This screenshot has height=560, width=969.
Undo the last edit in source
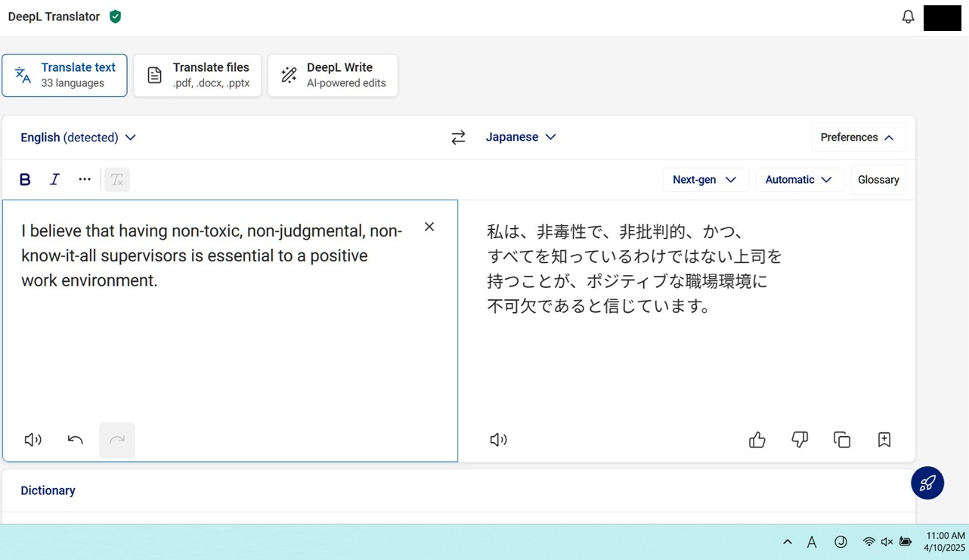[x=75, y=440]
